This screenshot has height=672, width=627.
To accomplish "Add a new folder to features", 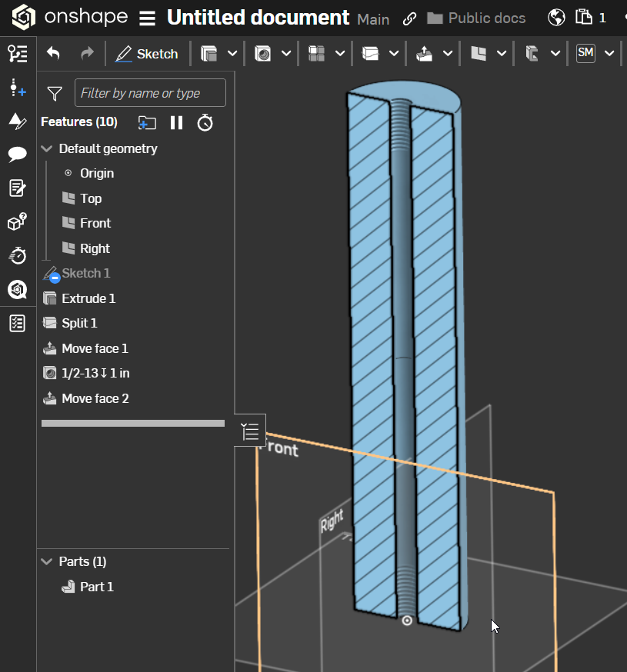I will pyautogui.click(x=147, y=122).
